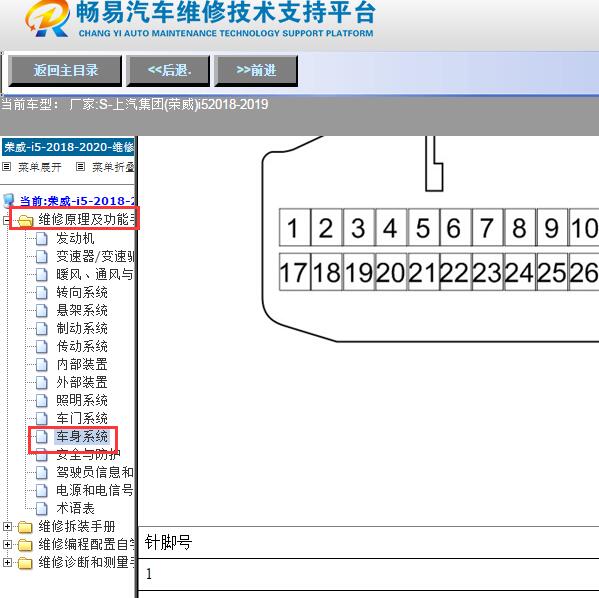599x598 pixels.
Task: Open the 转向系统 page
Action: (82, 292)
